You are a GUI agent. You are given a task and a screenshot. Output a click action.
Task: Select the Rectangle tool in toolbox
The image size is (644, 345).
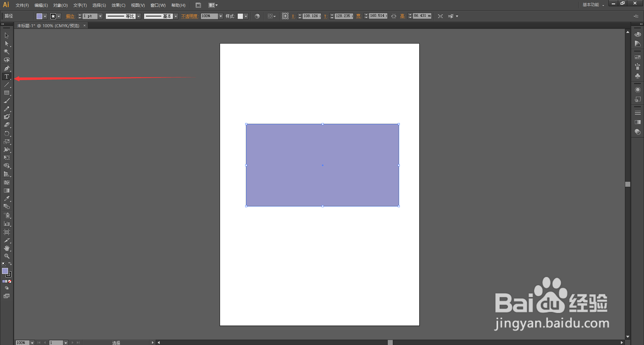pyautogui.click(x=7, y=93)
